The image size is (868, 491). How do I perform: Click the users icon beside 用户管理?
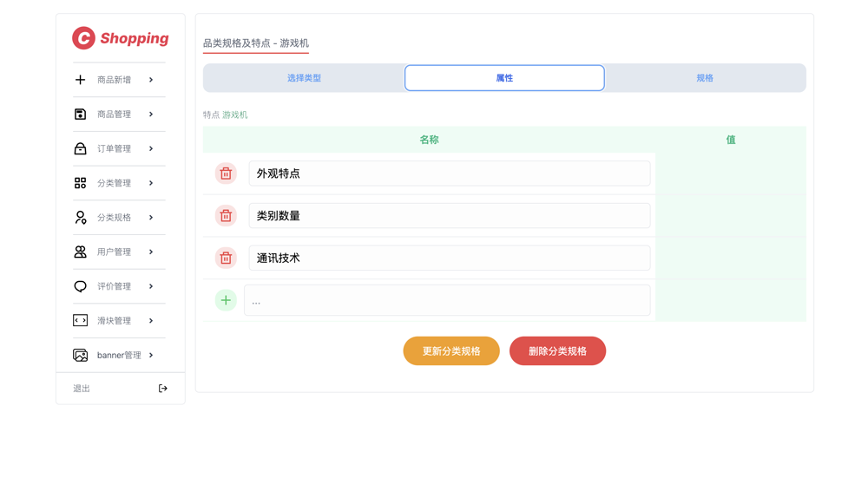tap(80, 252)
